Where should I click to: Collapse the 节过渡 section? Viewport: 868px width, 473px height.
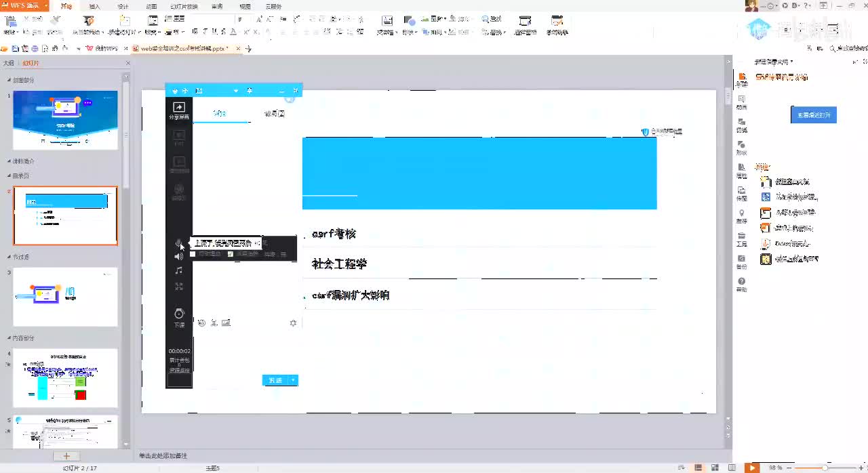pos(9,256)
